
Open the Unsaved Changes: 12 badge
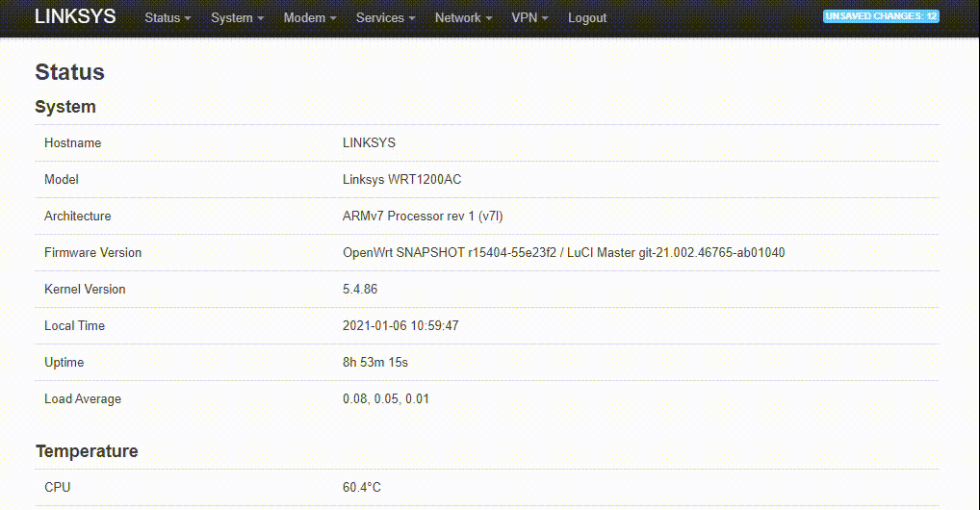tap(881, 16)
